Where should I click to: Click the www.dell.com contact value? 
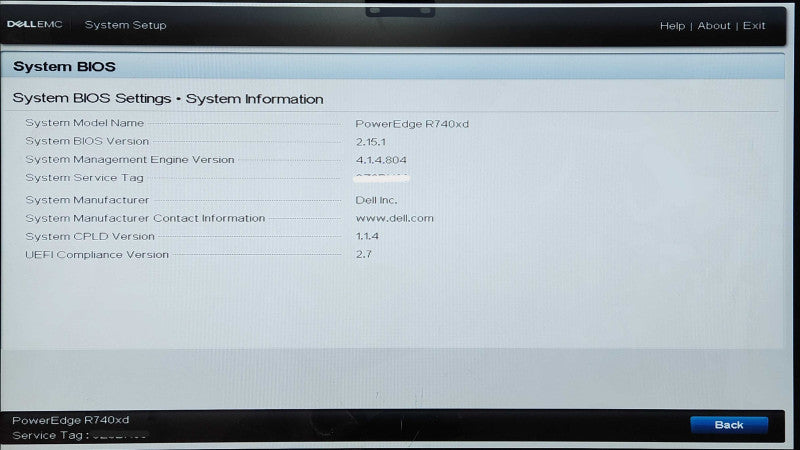coord(394,218)
